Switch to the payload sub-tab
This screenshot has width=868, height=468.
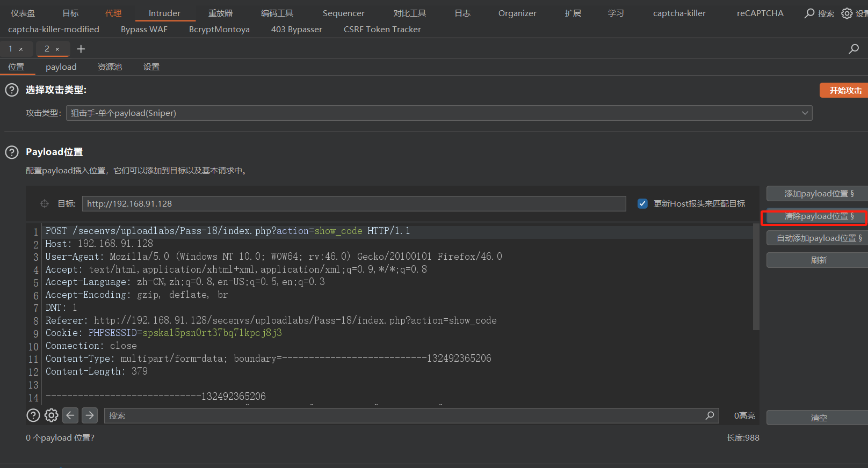(61, 67)
